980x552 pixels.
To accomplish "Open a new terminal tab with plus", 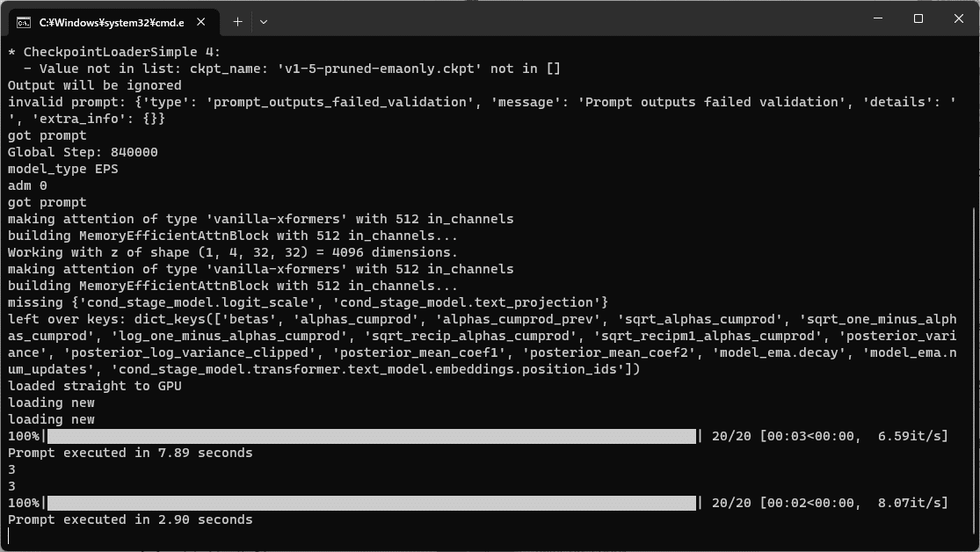I will tap(237, 22).
